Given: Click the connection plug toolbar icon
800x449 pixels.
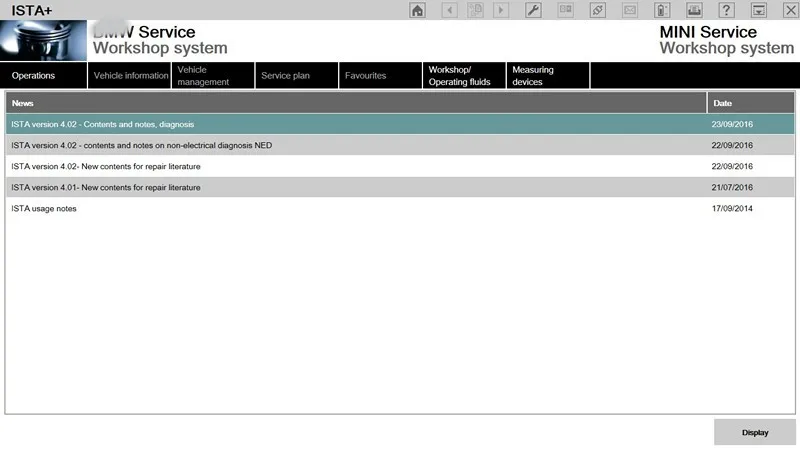Looking at the screenshot, I should pyautogui.click(x=597, y=10).
